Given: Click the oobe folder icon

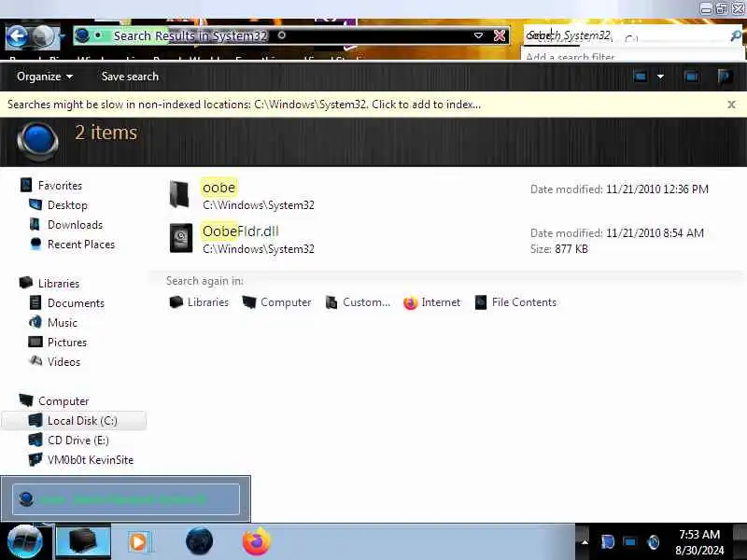Looking at the screenshot, I should click(180, 194).
